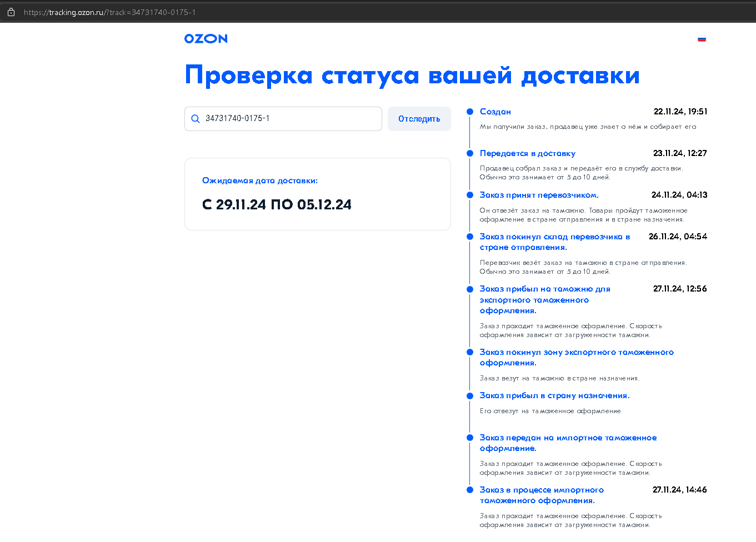The width and height of the screenshot is (756, 542).
Task: Click the timeline dot next to Создан
Action: [x=470, y=112]
